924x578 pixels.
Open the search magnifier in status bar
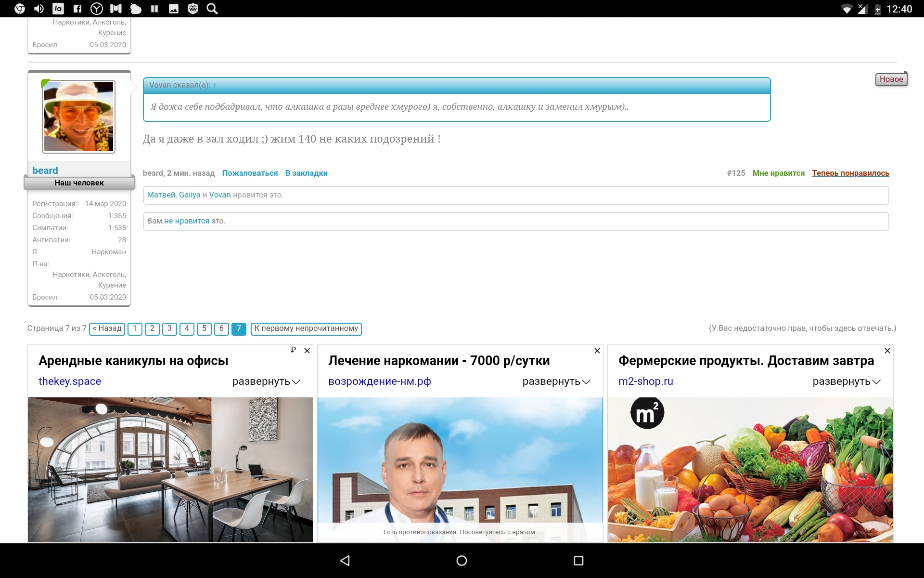[x=212, y=9]
